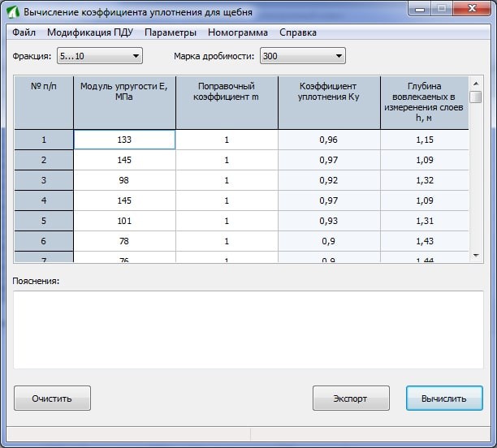Select row header number 4

[x=44, y=200]
